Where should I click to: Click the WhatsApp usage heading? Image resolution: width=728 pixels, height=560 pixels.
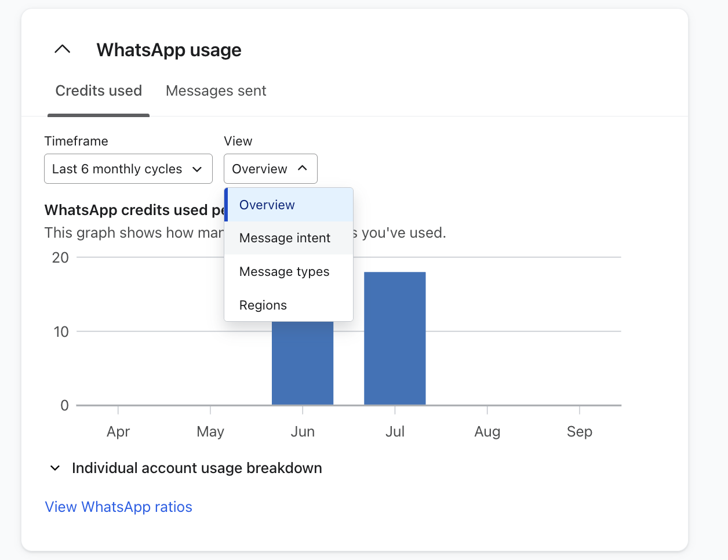pyautogui.click(x=169, y=50)
